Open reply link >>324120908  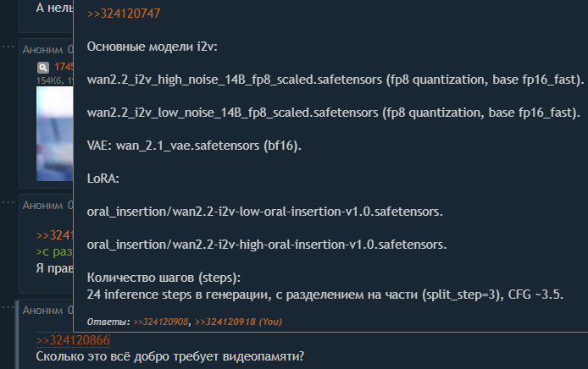coord(161,322)
